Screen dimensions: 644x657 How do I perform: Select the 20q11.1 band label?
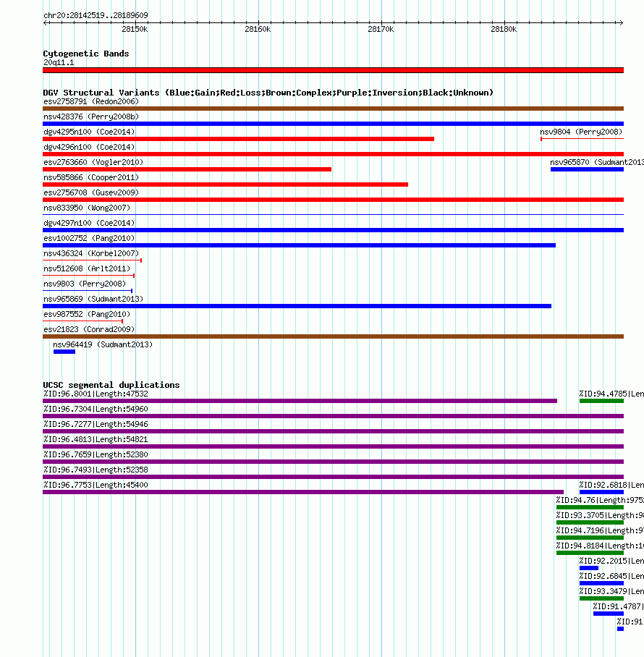(59, 62)
